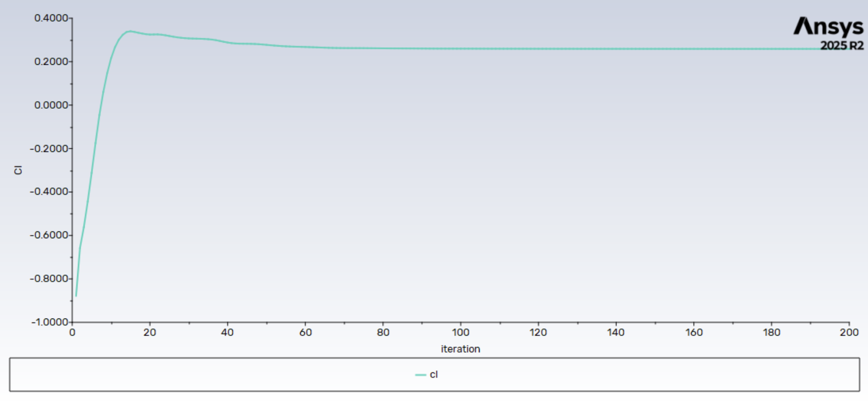
Task: Click the cl curve start point near -0.88
Action: [x=76, y=296]
